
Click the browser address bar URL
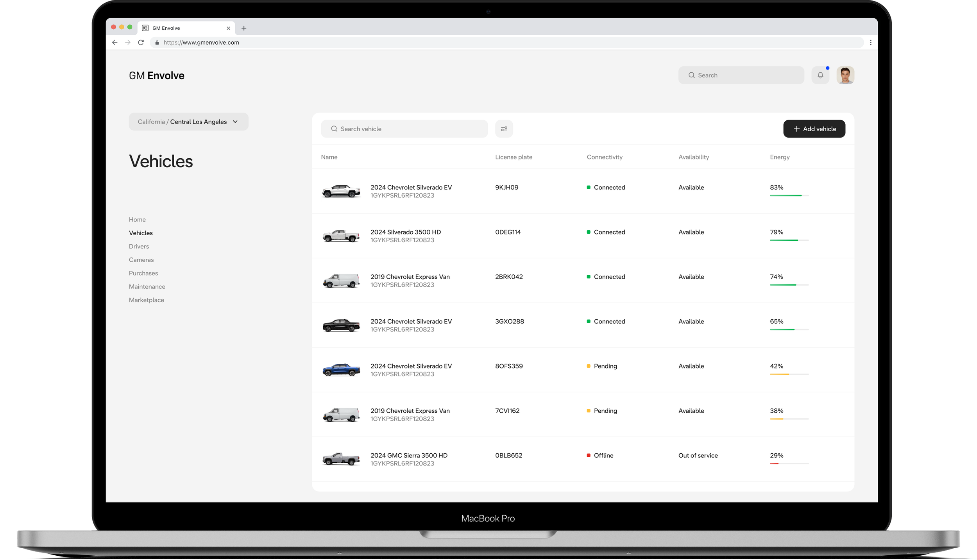pyautogui.click(x=201, y=42)
